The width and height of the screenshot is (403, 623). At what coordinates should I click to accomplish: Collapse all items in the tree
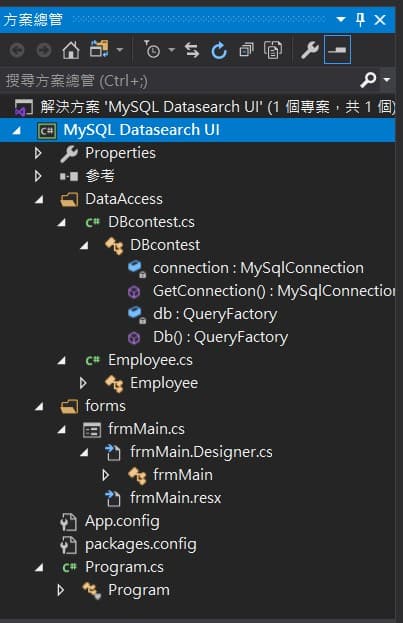pos(246,50)
